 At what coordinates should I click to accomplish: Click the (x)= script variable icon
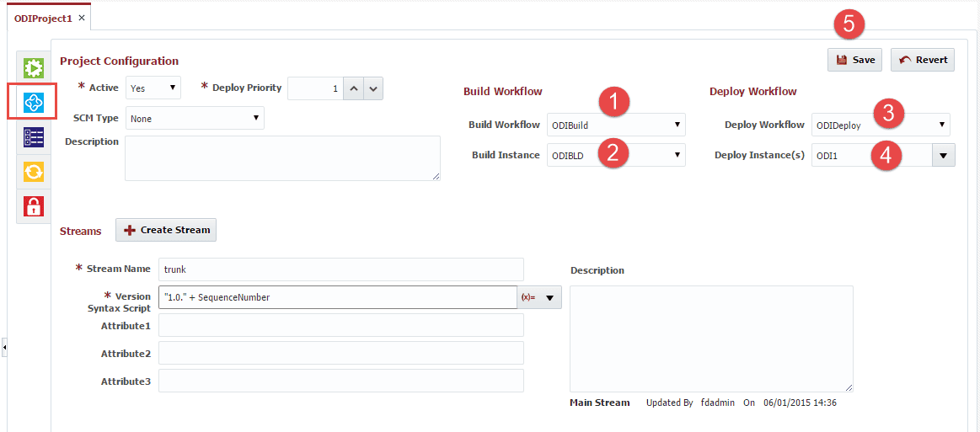coord(527,298)
